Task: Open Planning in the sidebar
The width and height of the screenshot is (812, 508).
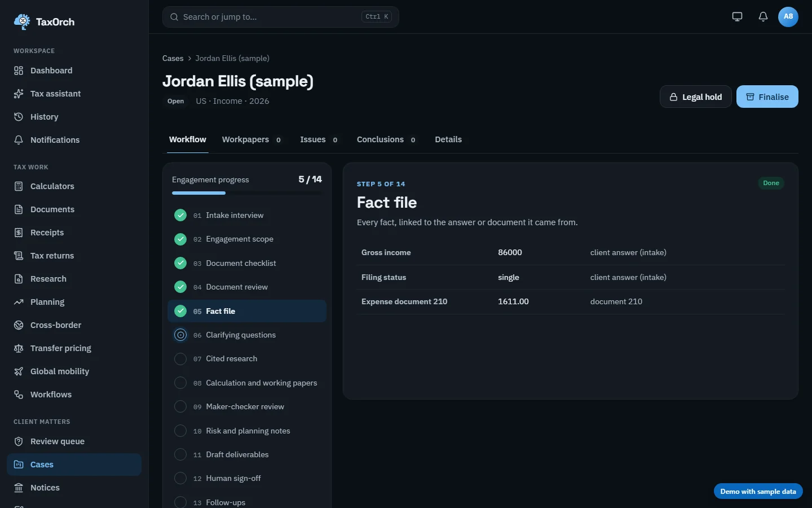Action: point(74,302)
